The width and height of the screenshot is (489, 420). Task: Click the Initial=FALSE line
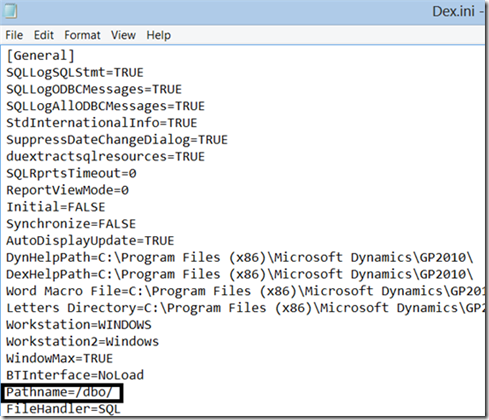(x=56, y=207)
